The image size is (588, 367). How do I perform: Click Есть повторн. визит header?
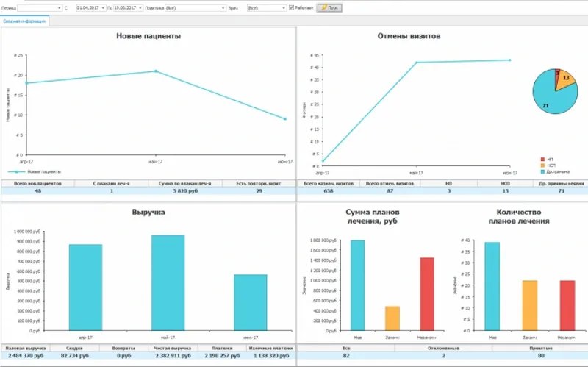click(x=259, y=184)
